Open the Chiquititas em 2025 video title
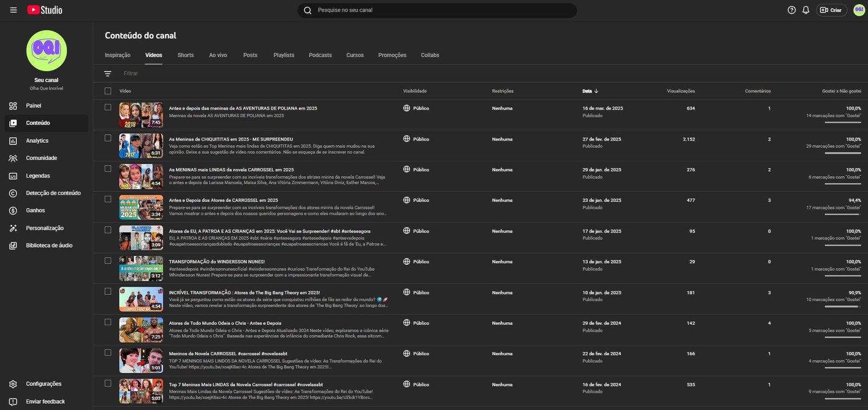This screenshot has height=410, width=868. coord(231,139)
